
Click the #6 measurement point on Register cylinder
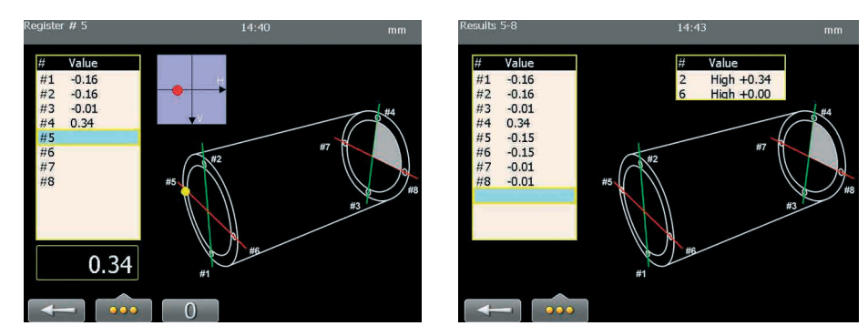tap(234, 237)
